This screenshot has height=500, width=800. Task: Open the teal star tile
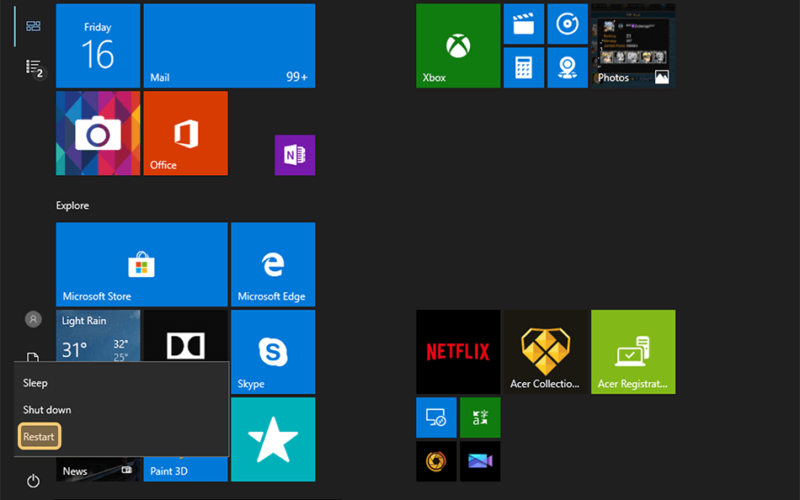[x=273, y=439]
